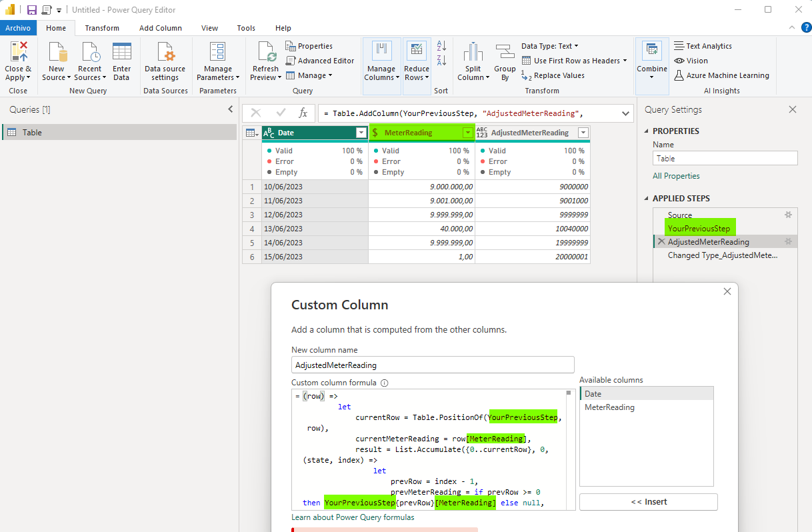Sort descending using the Z-A icon

pyautogui.click(x=441, y=61)
